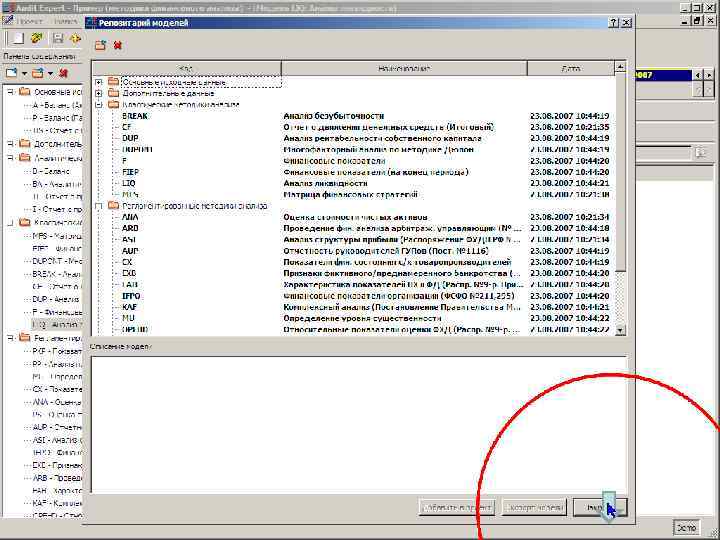
Task: Select the highlighted LIQ item in the left tree
Action: pyautogui.click(x=57, y=325)
